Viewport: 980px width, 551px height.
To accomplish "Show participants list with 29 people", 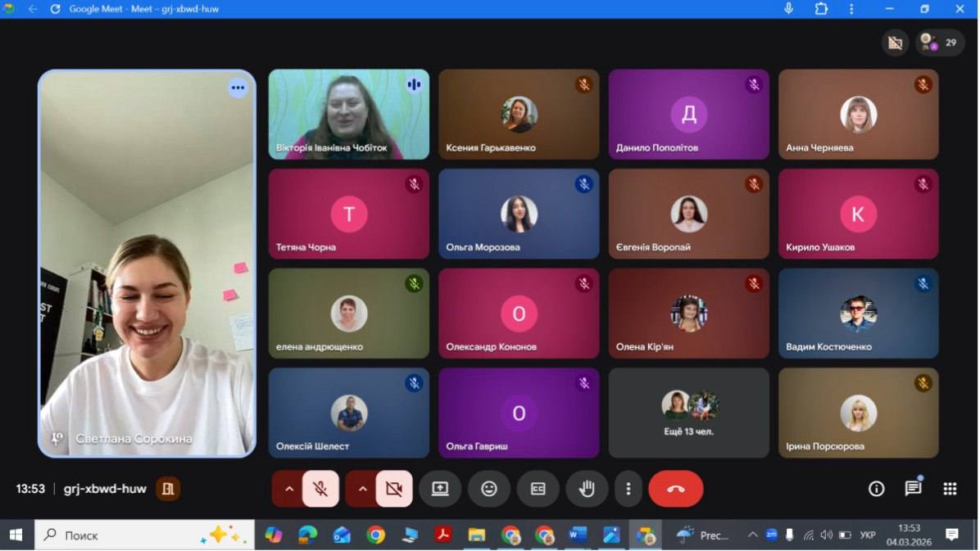I will tap(940, 43).
